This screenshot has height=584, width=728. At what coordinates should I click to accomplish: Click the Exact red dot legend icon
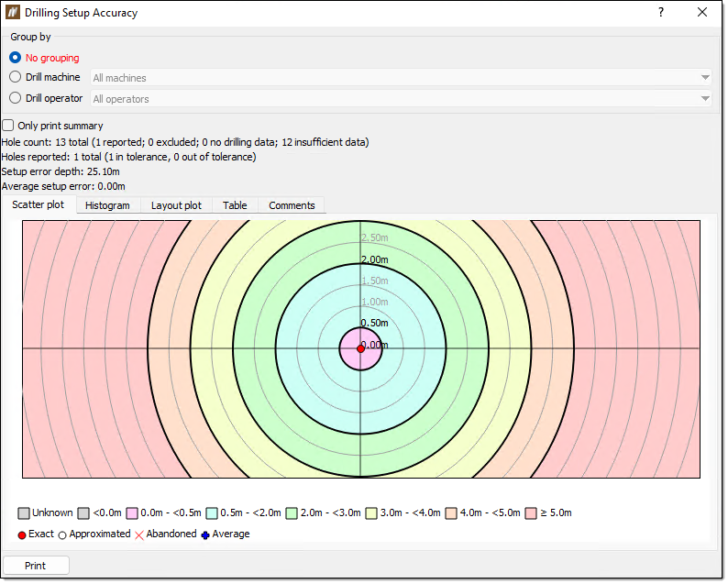tap(22, 536)
